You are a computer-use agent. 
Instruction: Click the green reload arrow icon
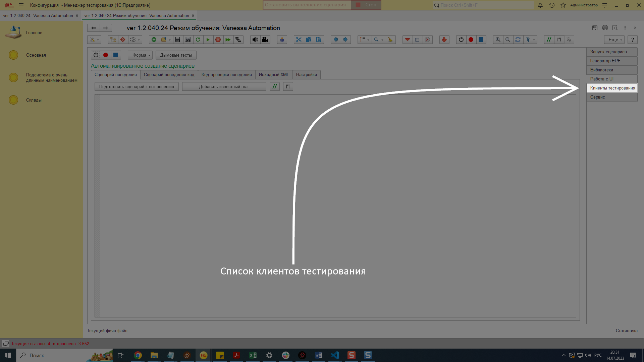coord(198,40)
